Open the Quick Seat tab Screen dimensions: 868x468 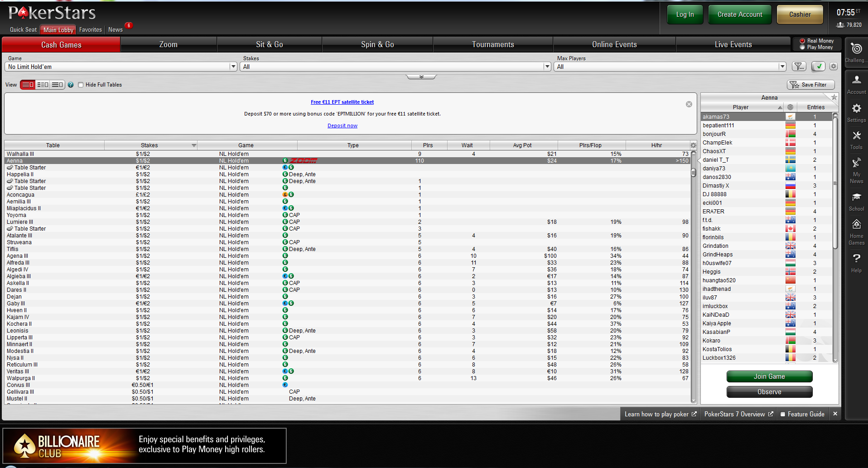(24, 30)
